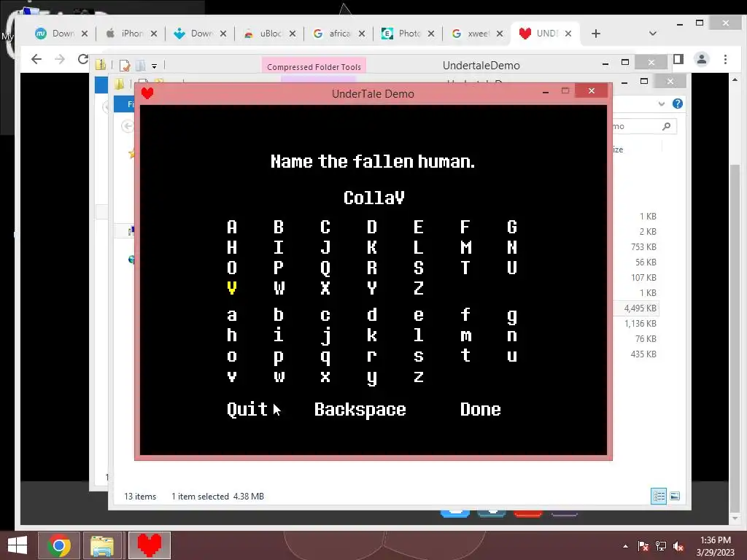
Task: Select the 4,495 KB file row
Action: pyautogui.click(x=636, y=308)
